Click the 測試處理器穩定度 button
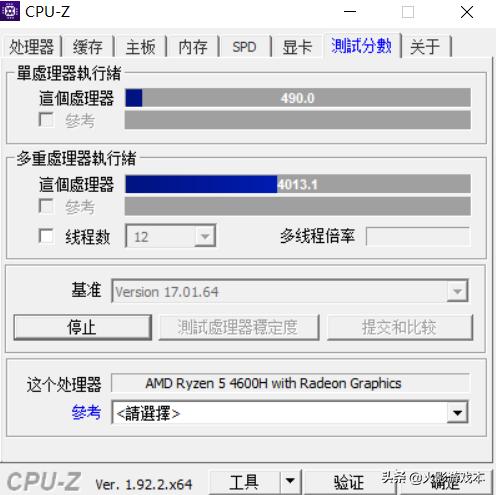Image resolution: width=496 pixels, height=495 pixels. pos(239,327)
